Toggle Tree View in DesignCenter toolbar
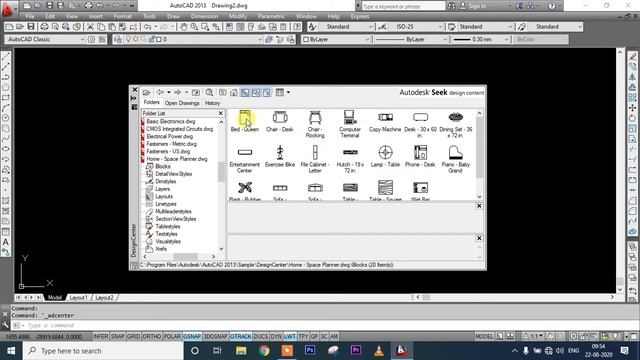Viewport: 640px width, 360px height. (244, 92)
